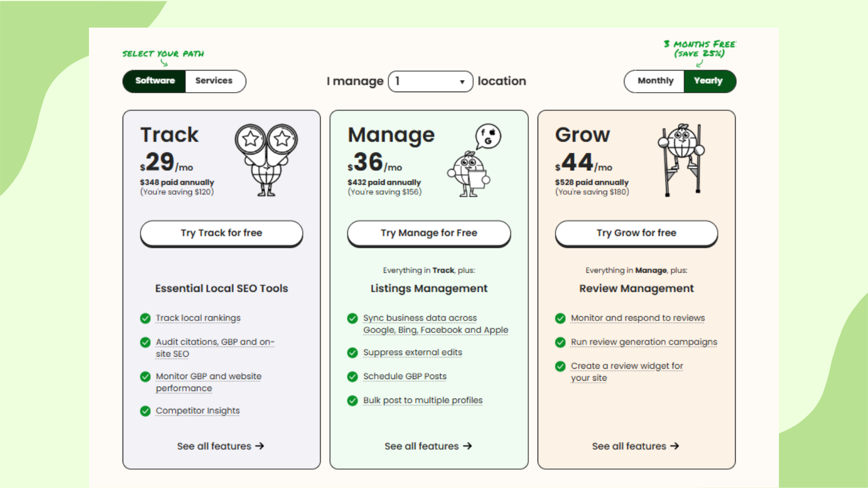The height and width of the screenshot is (488, 868).
Task: Click Monitor GBP and website performance
Action: (208, 382)
